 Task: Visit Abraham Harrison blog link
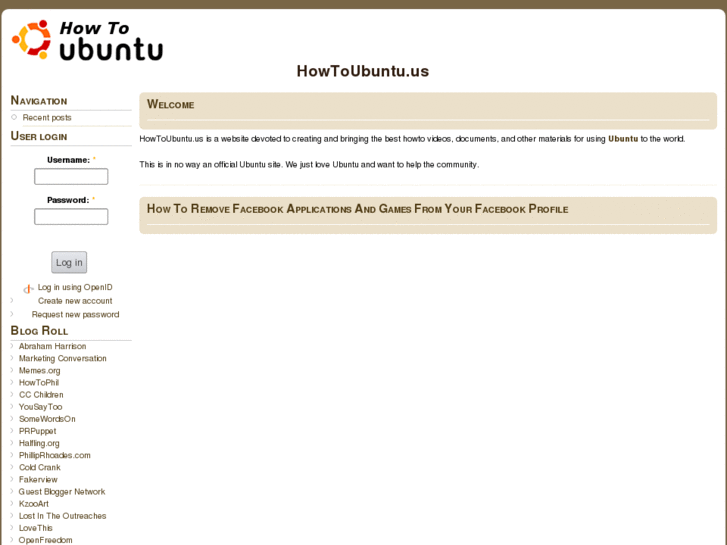pyautogui.click(x=52, y=346)
